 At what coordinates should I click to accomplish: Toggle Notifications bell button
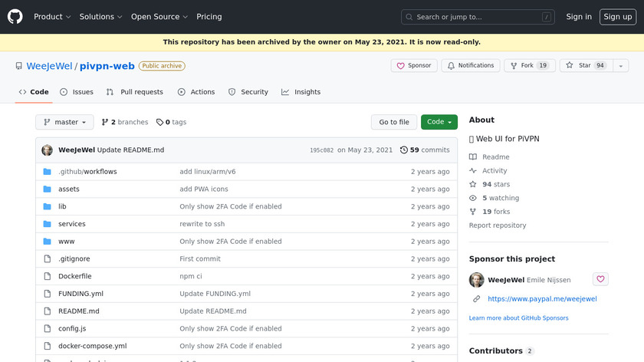pos(471,66)
